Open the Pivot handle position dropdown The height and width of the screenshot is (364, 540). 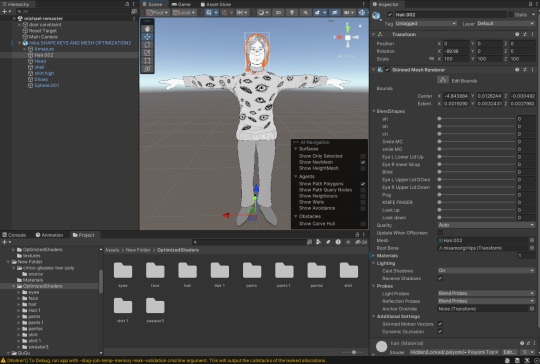[x=157, y=12]
